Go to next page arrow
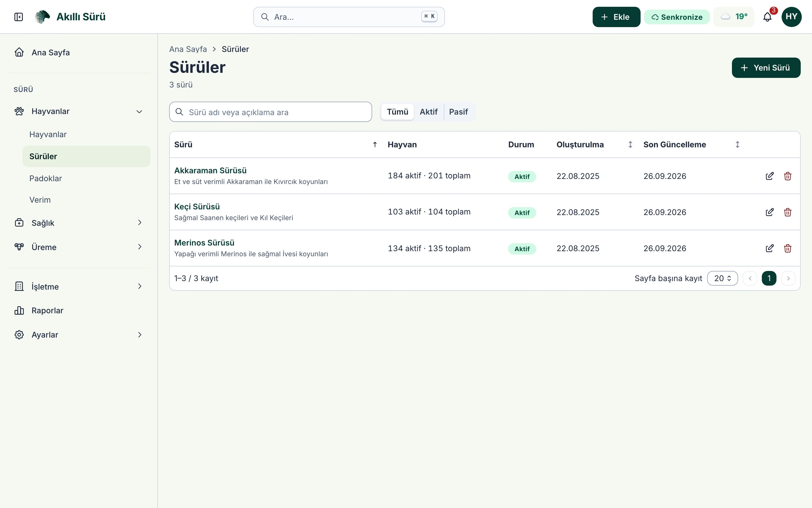This screenshot has height=508, width=812. 788,278
